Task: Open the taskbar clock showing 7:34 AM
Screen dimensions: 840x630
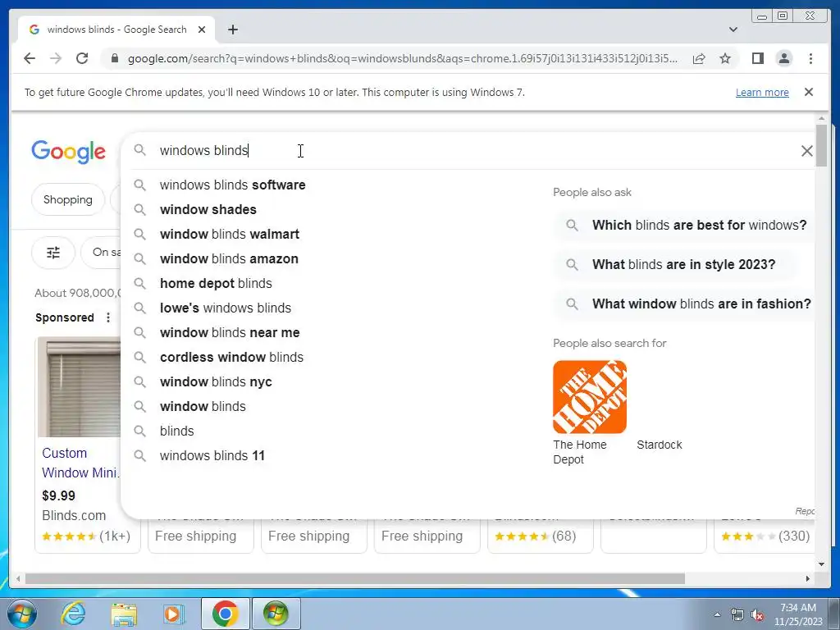Action: pos(797,614)
